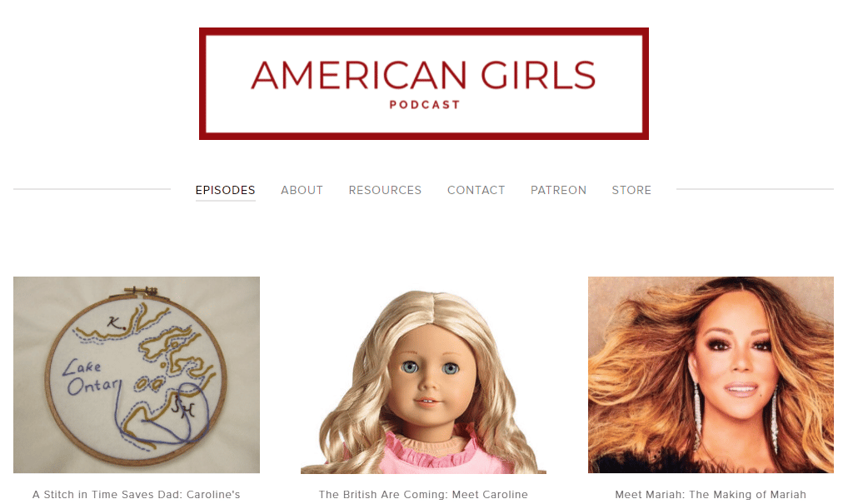
Task: Open the Resources menu item
Action: 385,190
